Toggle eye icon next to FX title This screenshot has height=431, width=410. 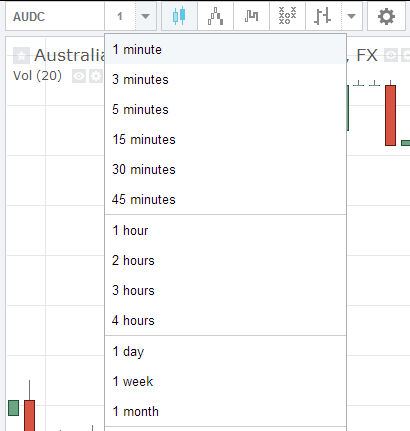click(391, 55)
